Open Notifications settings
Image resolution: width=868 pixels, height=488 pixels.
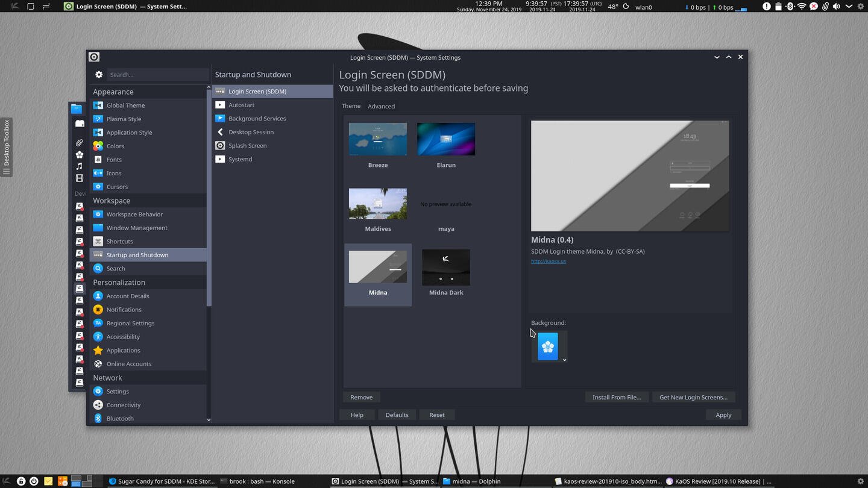pyautogui.click(x=148, y=310)
